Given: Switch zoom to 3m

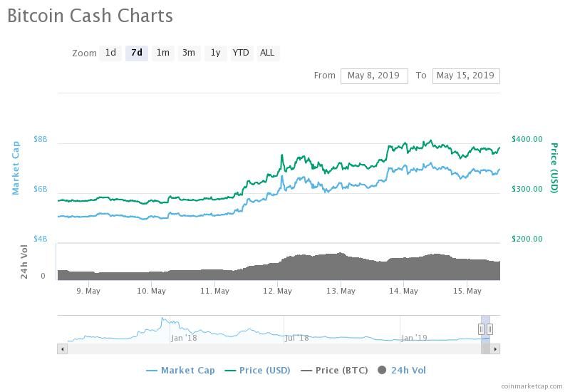Looking at the screenshot, I should click(189, 53).
